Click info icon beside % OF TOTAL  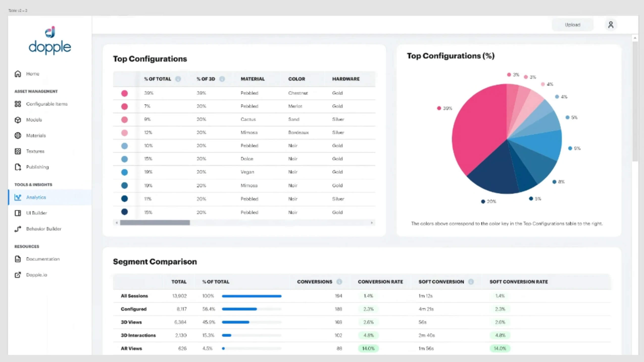(x=178, y=79)
